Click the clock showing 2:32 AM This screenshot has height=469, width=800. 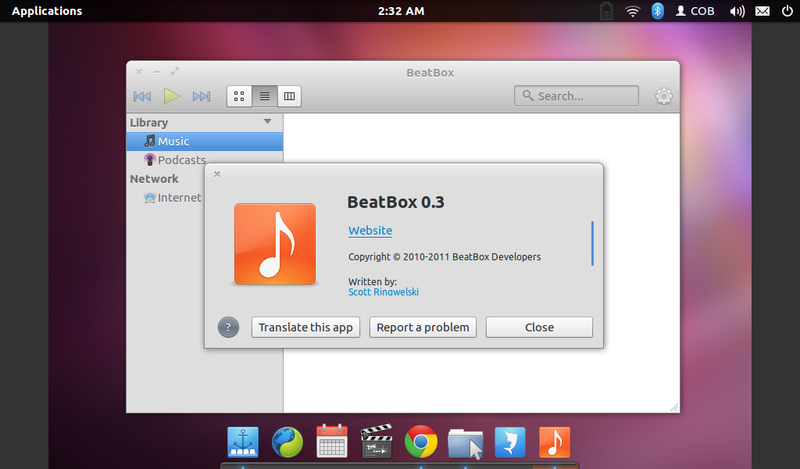coord(401,11)
